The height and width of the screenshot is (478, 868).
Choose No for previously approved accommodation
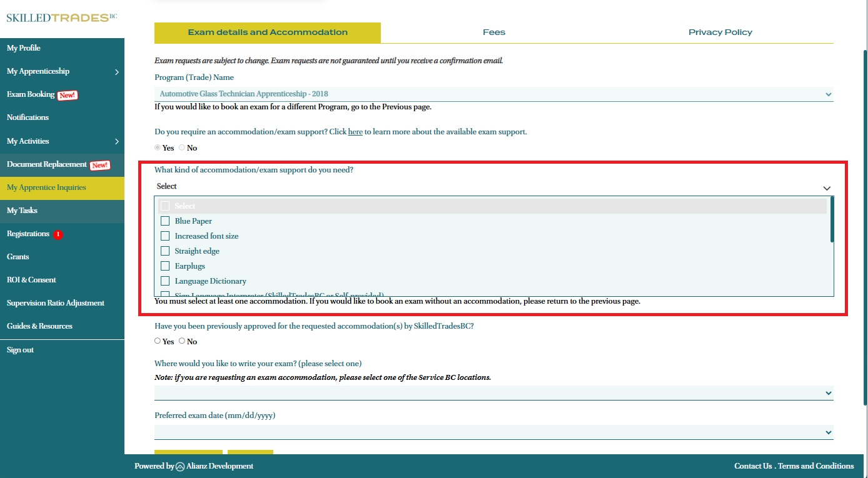[182, 341]
